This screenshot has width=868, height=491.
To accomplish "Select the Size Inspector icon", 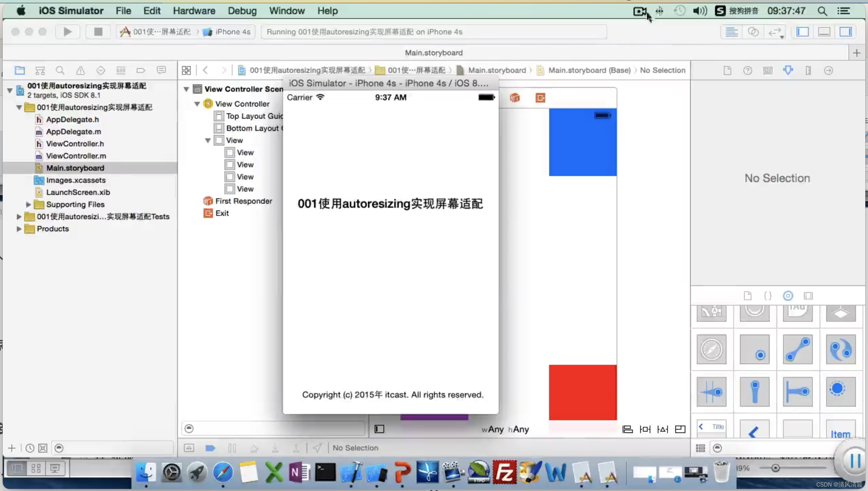I will coord(808,70).
